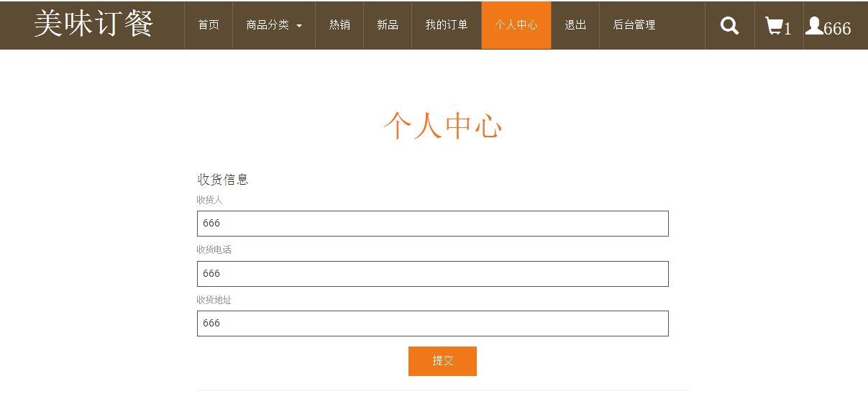This screenshot has width=868, height=399.
Task: Click the orange 提交 button
Action: pos(442,361)
